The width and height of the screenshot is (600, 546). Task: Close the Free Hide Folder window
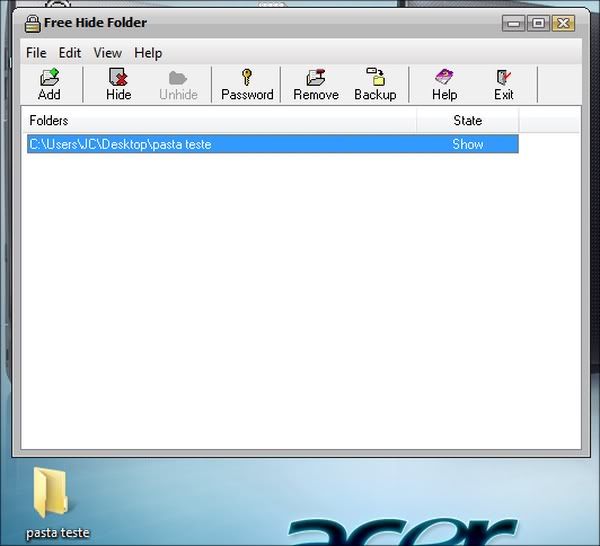click(563, 24)
